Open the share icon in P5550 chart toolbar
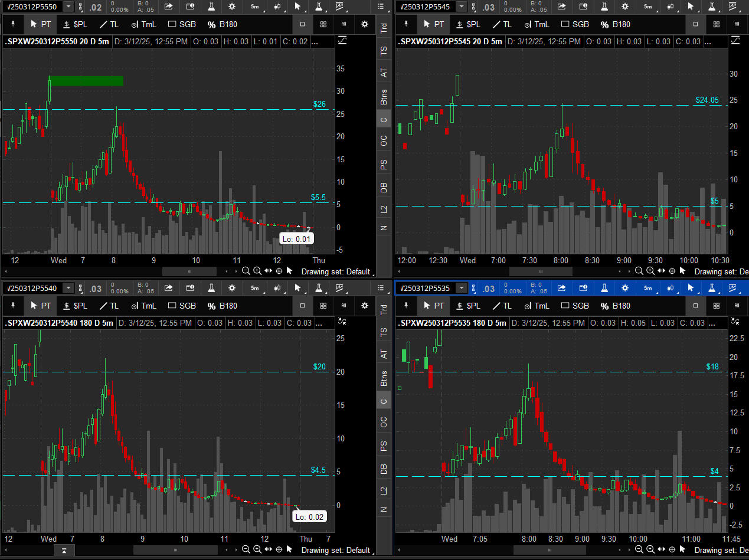Image resolution: width=749 pixels, height=560 pixels. tap(168, 6)
